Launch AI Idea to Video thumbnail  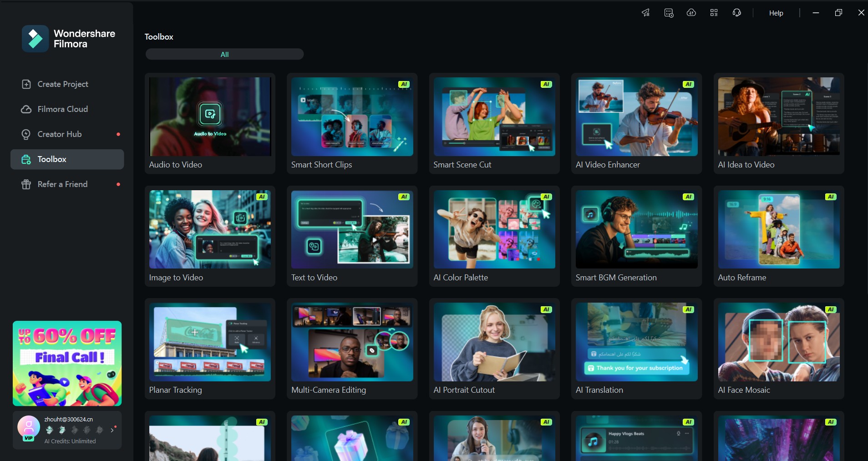click(x=779, y=117)
